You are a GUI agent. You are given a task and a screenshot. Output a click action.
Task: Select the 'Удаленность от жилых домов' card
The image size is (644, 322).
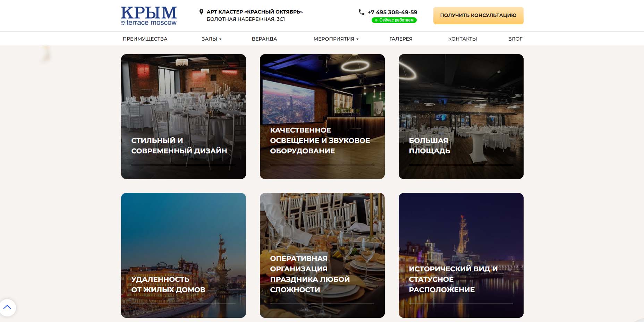[183, 255]
